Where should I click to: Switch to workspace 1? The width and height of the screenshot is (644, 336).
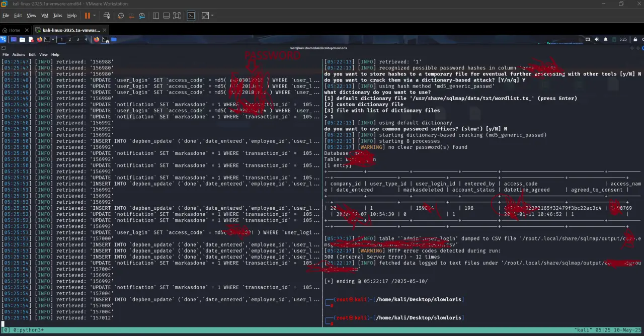61,39
